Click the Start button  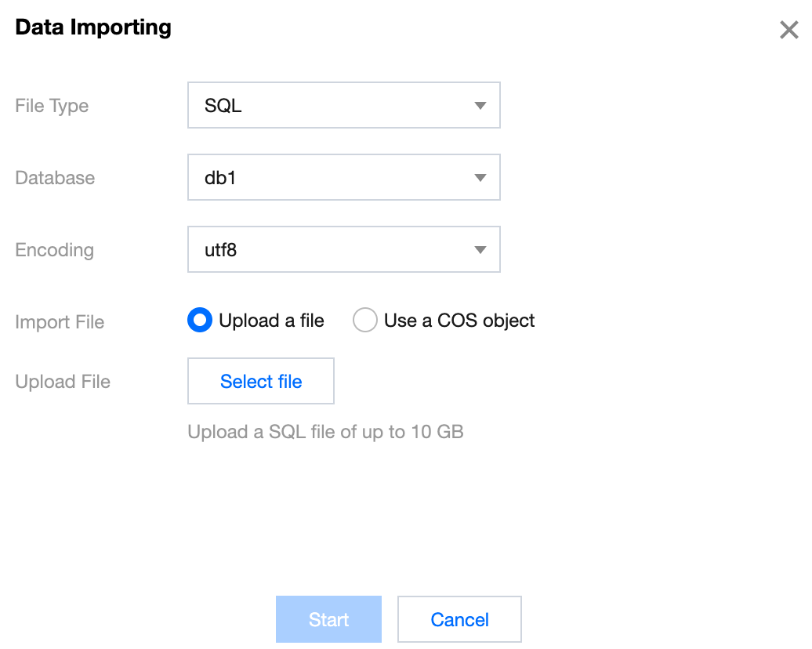pos(328,620)
